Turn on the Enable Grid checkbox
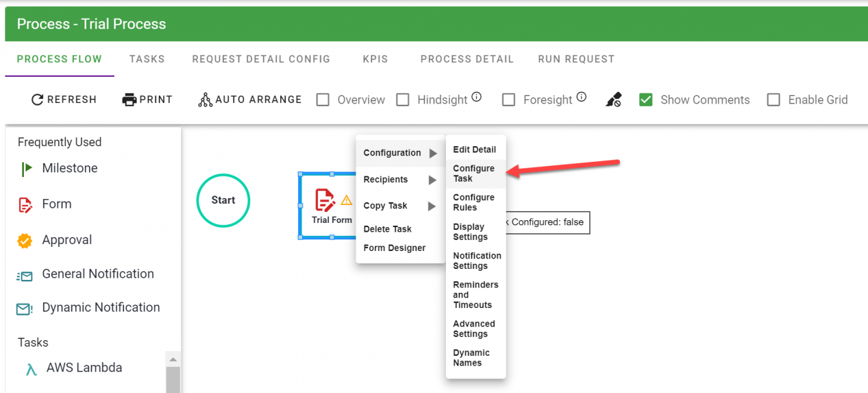Image resolution: width=868 pixels, height=393 pixels. click(773, 100)
